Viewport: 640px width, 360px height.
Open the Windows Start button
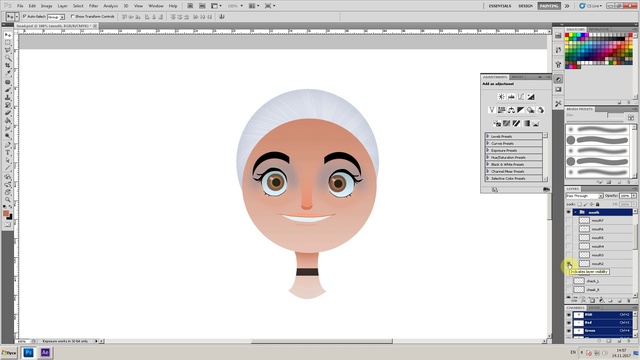click(9, 353)
